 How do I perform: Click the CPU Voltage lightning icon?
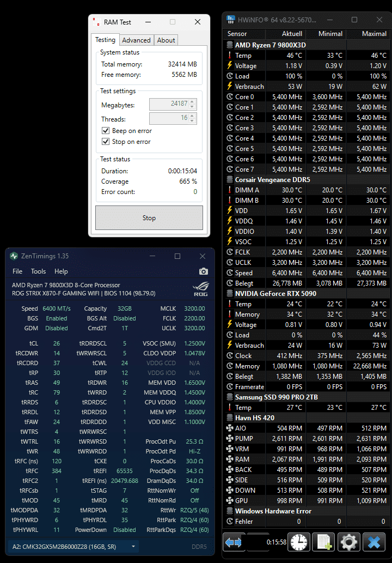point(230,66)
